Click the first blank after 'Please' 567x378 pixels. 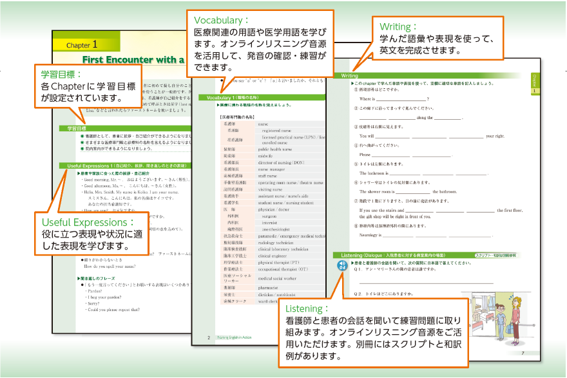point(392,155)
